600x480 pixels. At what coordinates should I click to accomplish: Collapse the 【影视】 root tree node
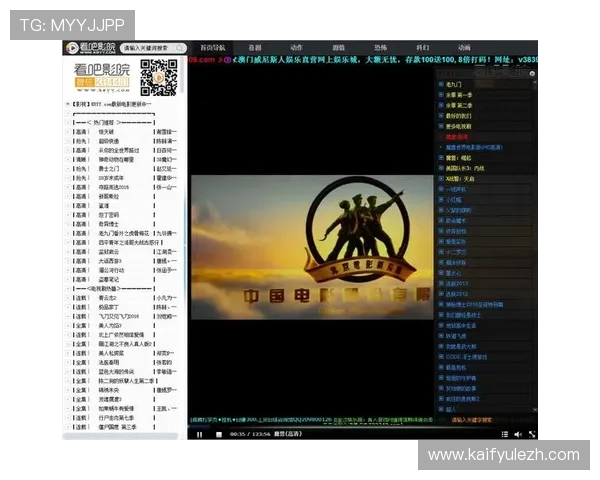(x=68, y=104)
